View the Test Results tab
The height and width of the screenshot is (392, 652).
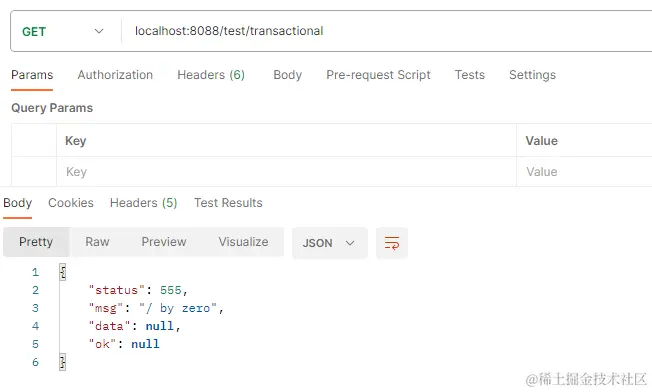coord(228,203)
